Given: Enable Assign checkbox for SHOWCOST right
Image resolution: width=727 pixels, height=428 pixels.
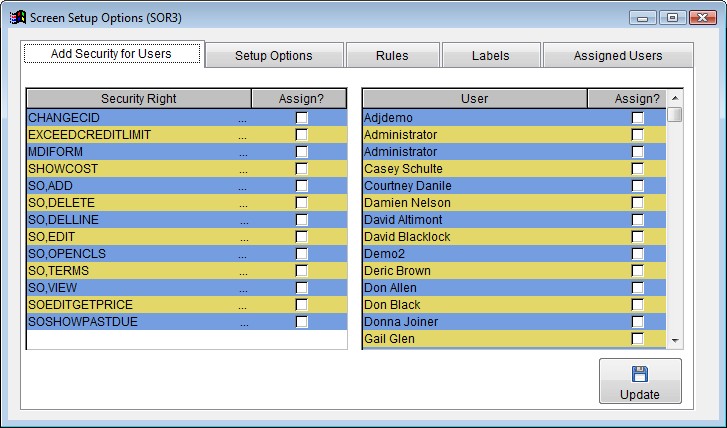Looking at the screenshot, I should click(x=301, y=169).
